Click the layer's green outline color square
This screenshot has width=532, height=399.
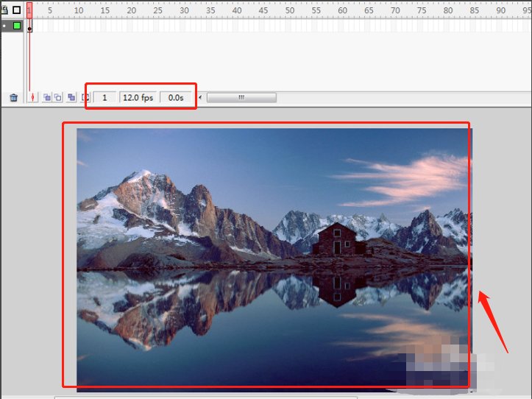(x=17, y=26)
